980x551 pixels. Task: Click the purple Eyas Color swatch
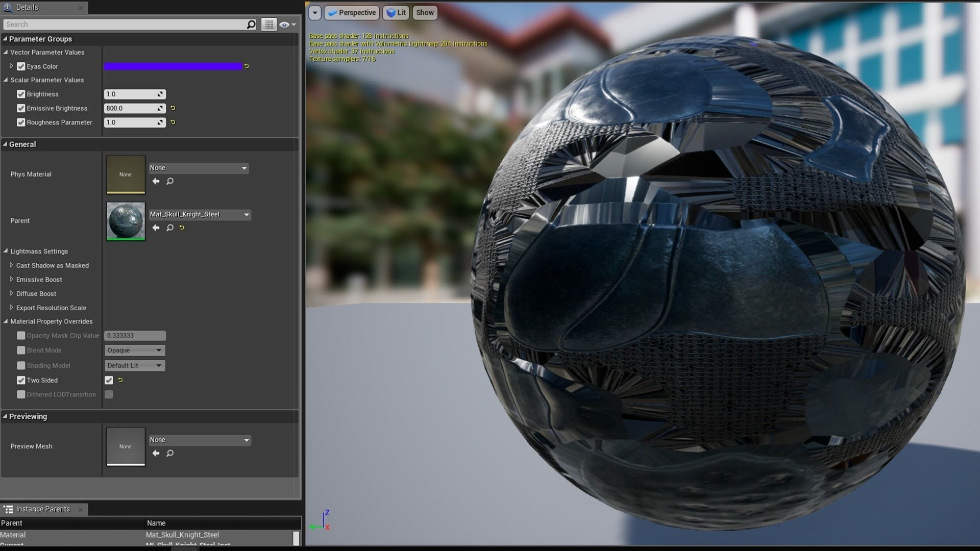click(173, 66)
